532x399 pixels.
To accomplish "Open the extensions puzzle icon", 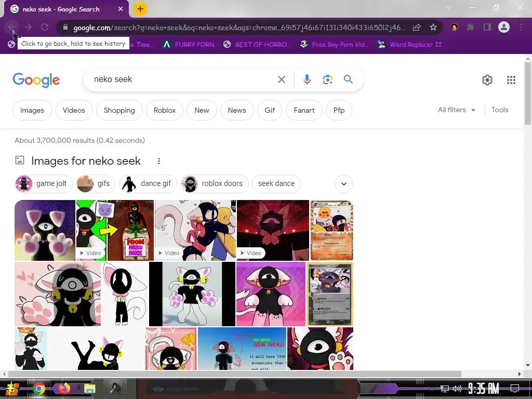I will pyautogui.click(x=471, y=27).
